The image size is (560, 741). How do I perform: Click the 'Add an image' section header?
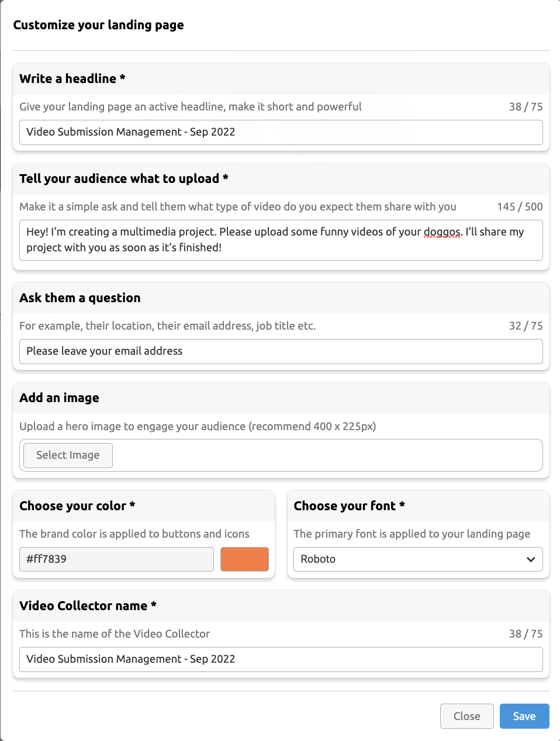(59, 397)
